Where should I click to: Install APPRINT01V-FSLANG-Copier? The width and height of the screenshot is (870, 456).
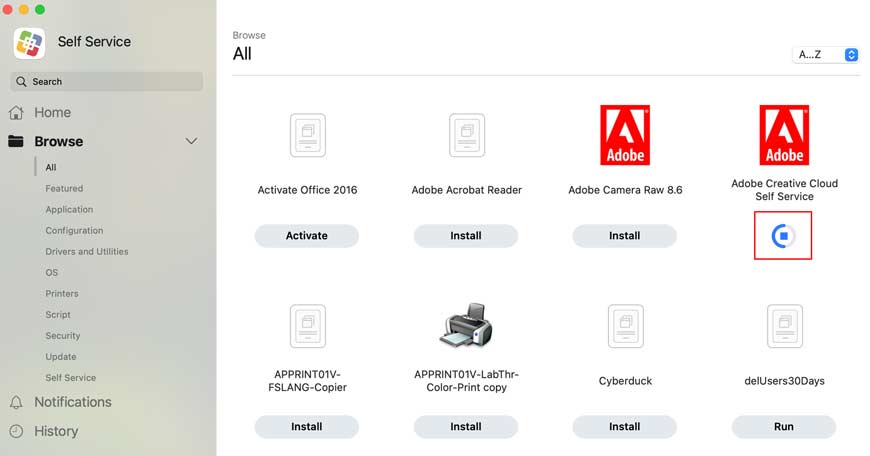point(307,427)
